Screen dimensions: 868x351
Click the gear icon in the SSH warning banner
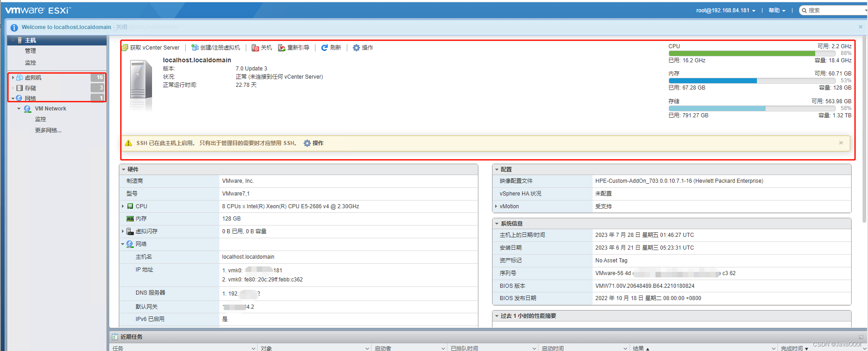point(307,143)
